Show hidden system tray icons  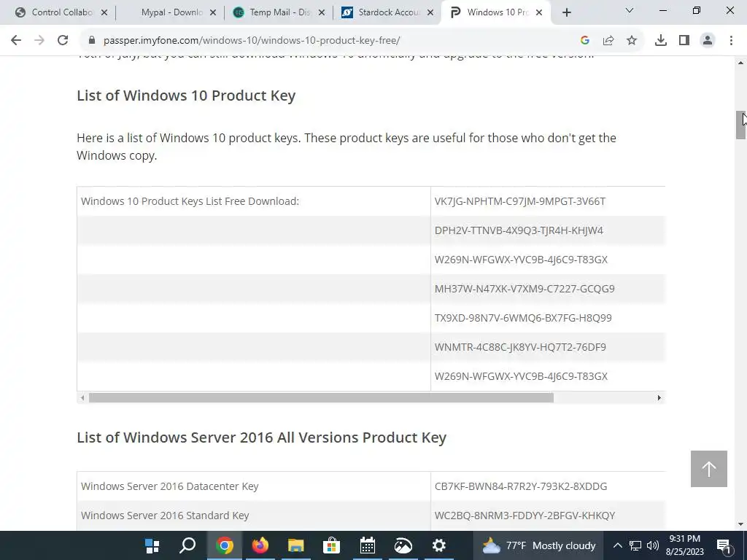[617, 545]
